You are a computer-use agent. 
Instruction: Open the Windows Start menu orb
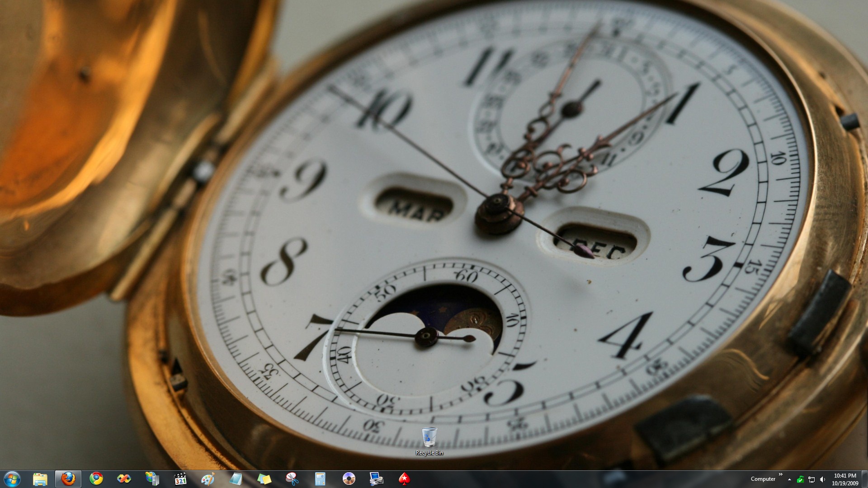[x=12, y=479]
